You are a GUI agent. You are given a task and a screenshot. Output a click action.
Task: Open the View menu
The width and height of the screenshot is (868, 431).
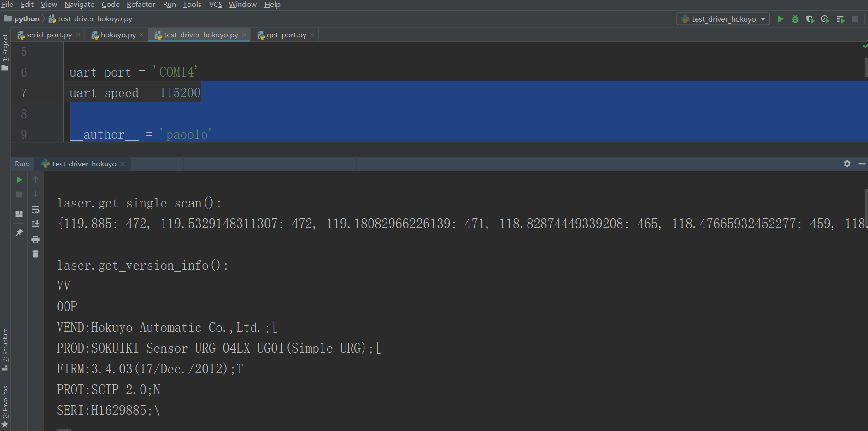(x=49, y=5)
